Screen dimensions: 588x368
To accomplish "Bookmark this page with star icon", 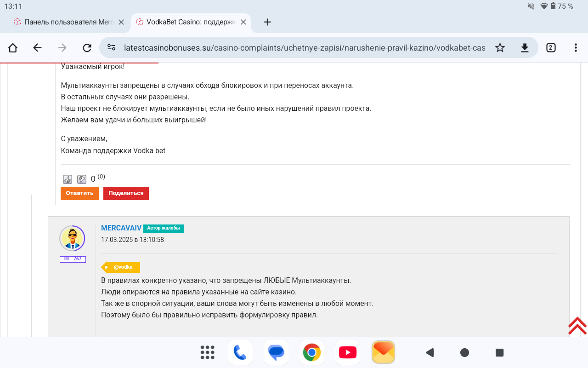I will (x=500, y=48).
